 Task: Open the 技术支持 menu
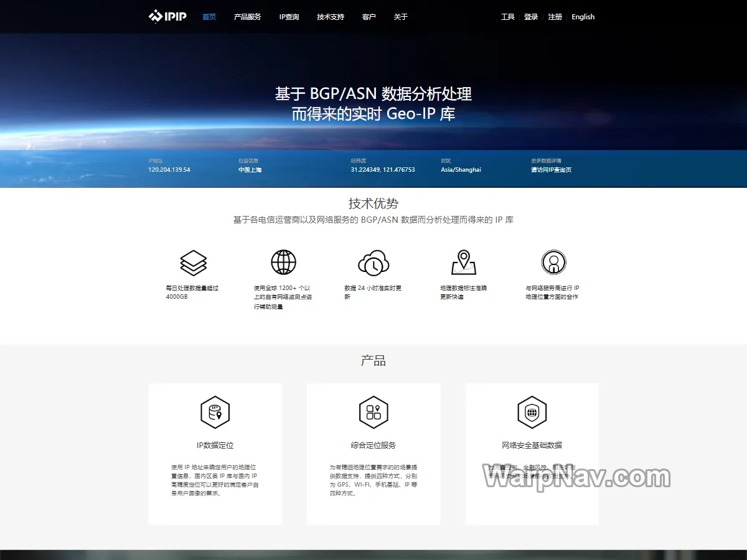pos(330,17)
